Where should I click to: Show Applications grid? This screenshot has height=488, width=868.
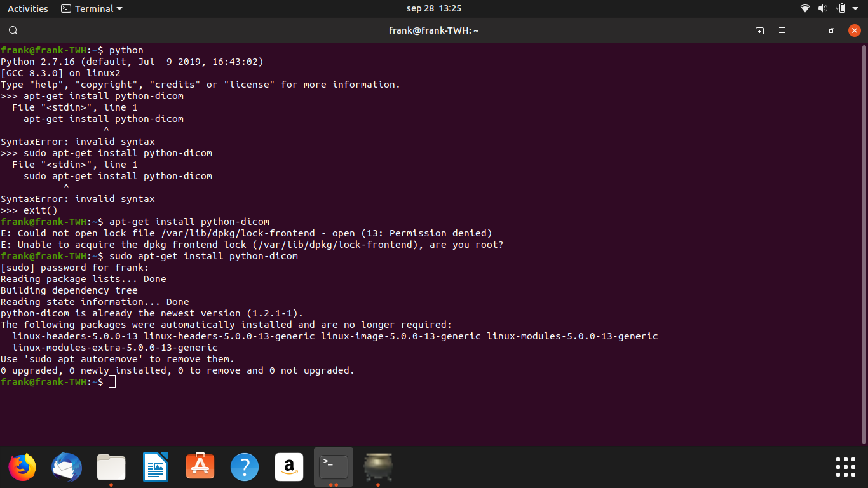846,467
